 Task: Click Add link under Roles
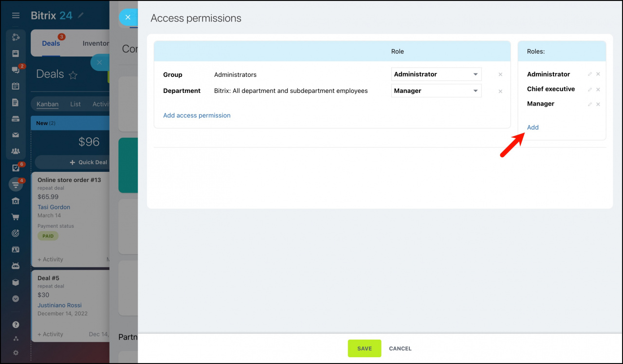[533, 127]
